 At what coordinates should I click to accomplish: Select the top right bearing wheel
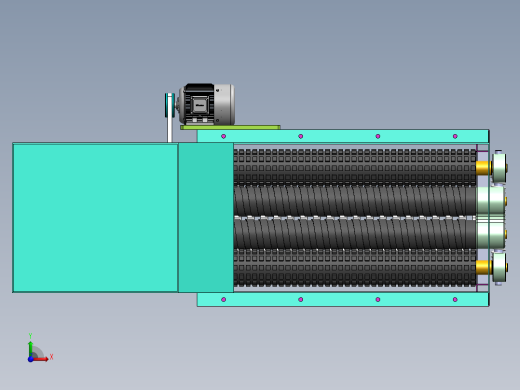point(500,168)
